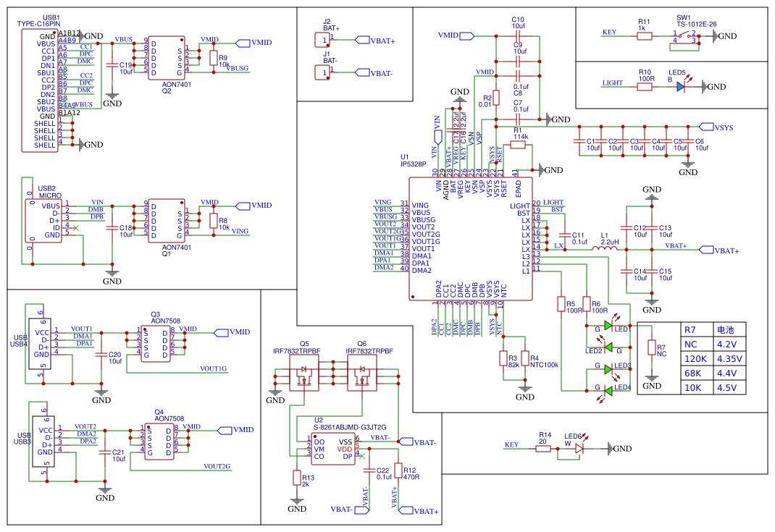Select the Q2 AON7401 transistor block
Viewport: 775px width, 532px height.
pyautogui.click(x=167, y=58)
